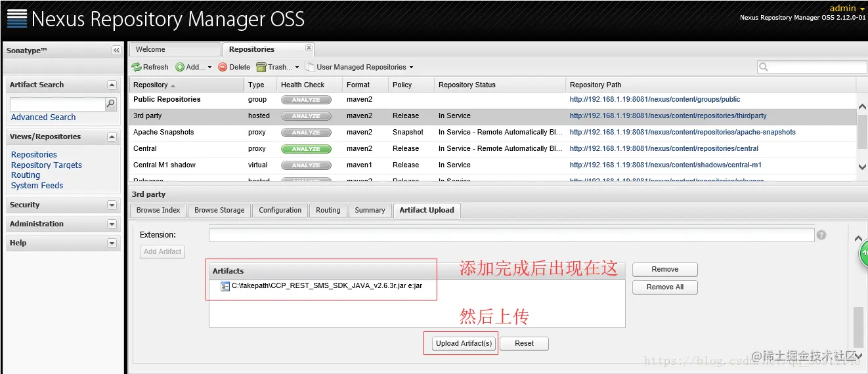The image size is (868, 374).
Task: Open the repositories/central path link
Action: [664, 149]
